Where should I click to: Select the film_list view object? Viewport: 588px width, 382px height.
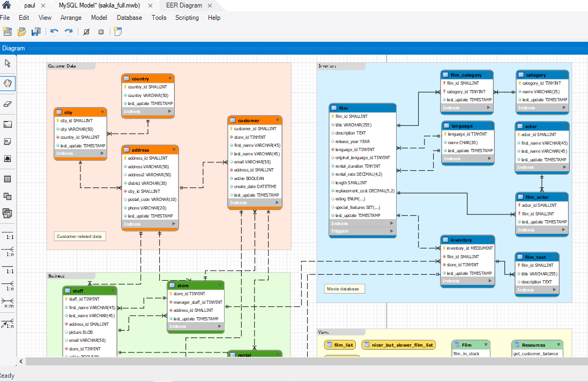coord(340,345)
